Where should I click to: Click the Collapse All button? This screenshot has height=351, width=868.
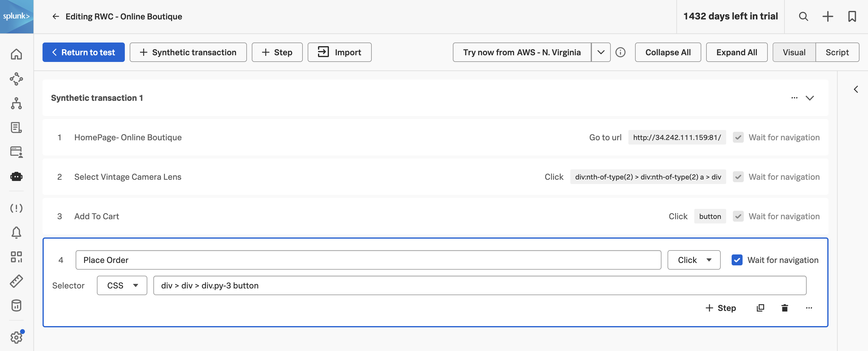pyautogui.click(x=668, y=52)
